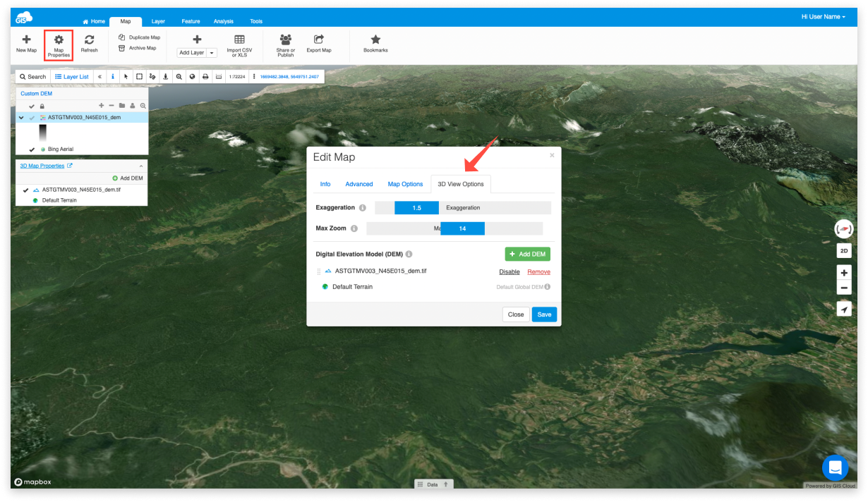Click Remove for the DEM tif

(x=539, y=271)
